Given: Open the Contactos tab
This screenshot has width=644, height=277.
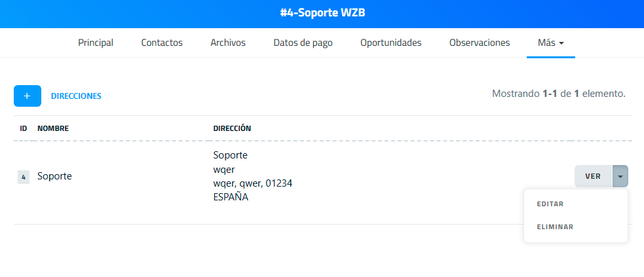Looking at the screenshot, I should [162, 43].
